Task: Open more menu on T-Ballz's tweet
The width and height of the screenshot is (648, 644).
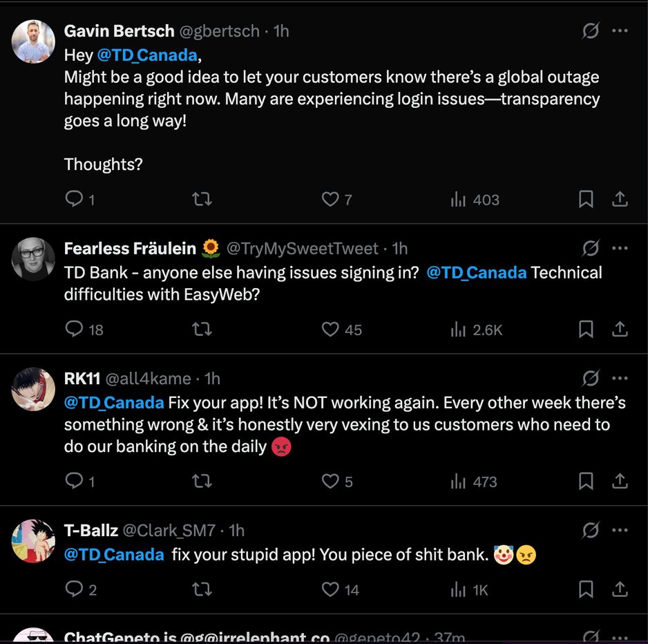Action: [620, 530]
